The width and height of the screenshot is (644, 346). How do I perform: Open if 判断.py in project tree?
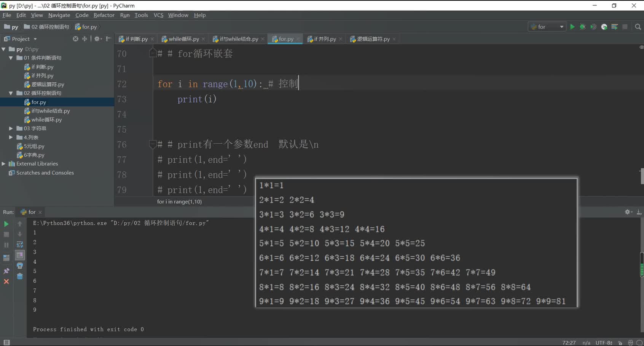click(39, 67)
